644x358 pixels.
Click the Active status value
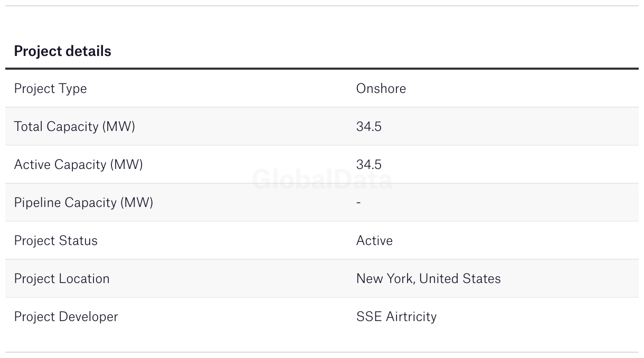(x=374, y=241)
